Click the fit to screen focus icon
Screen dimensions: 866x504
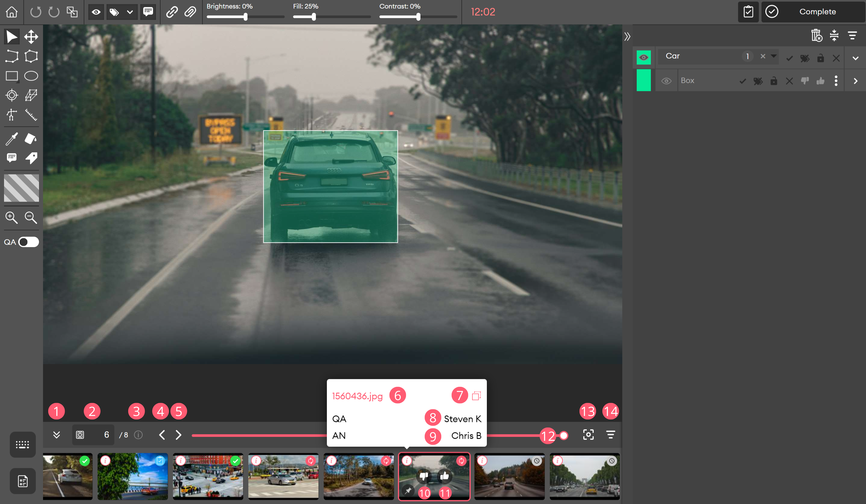coord(588,435)
